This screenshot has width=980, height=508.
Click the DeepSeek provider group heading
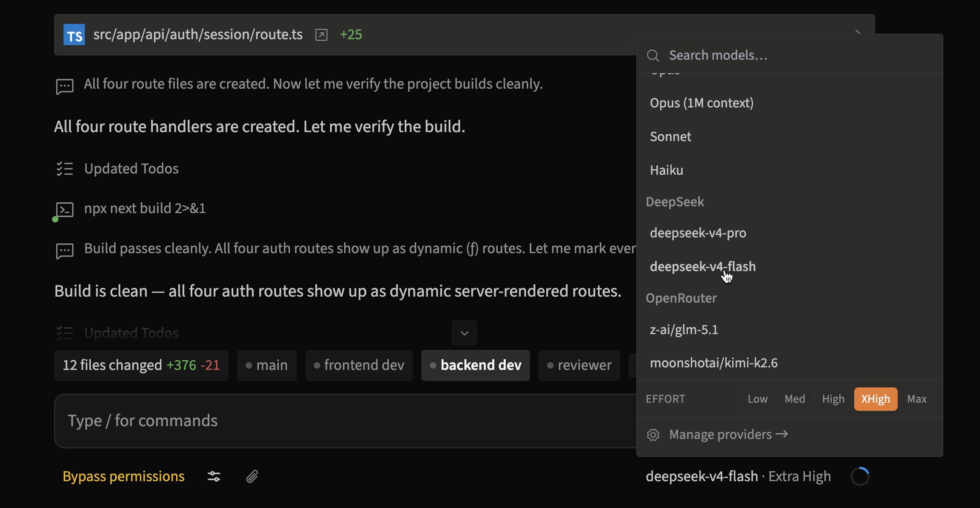click(675, 202)
